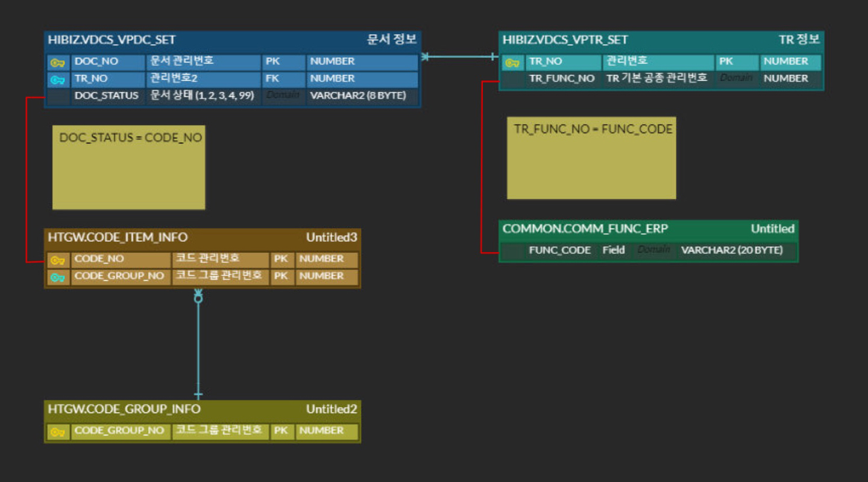Click the yellow key icon beside DOC_NO

(x=58, y=62)
